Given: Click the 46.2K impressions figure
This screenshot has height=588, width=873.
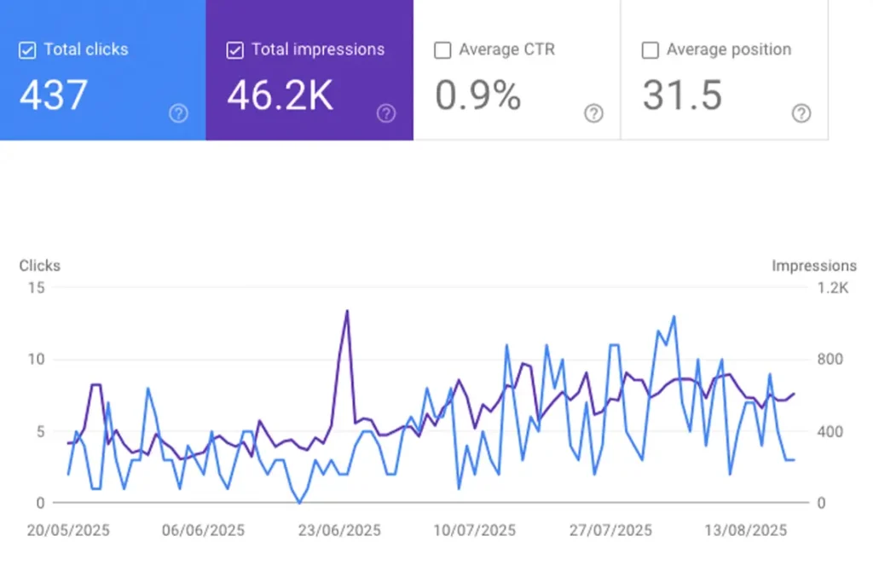Looking at the screenshot, I should click(x=280, y=94).
